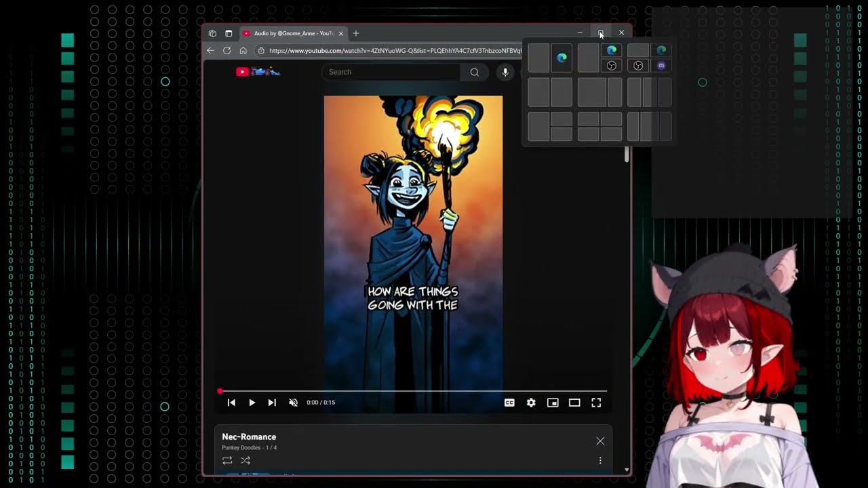868x488 pixels.
Task: Open a new browser tab
Action: point(356,33)
